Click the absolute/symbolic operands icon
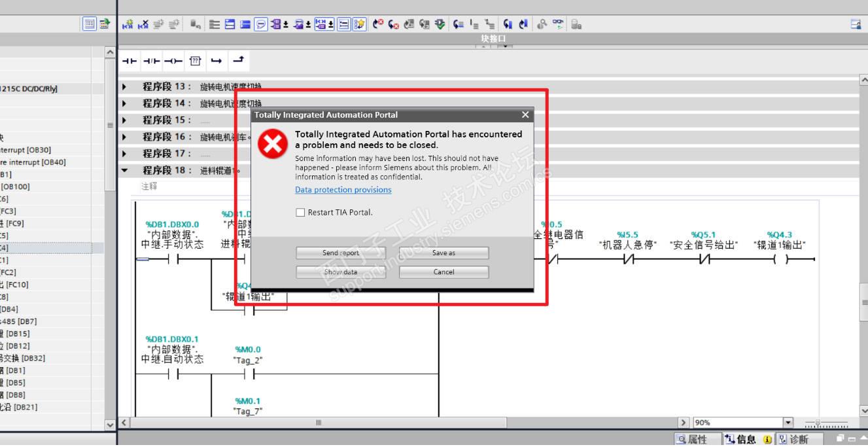Viewport: 868px width, 447px height. pyautogui.click(x=277, y=24)
